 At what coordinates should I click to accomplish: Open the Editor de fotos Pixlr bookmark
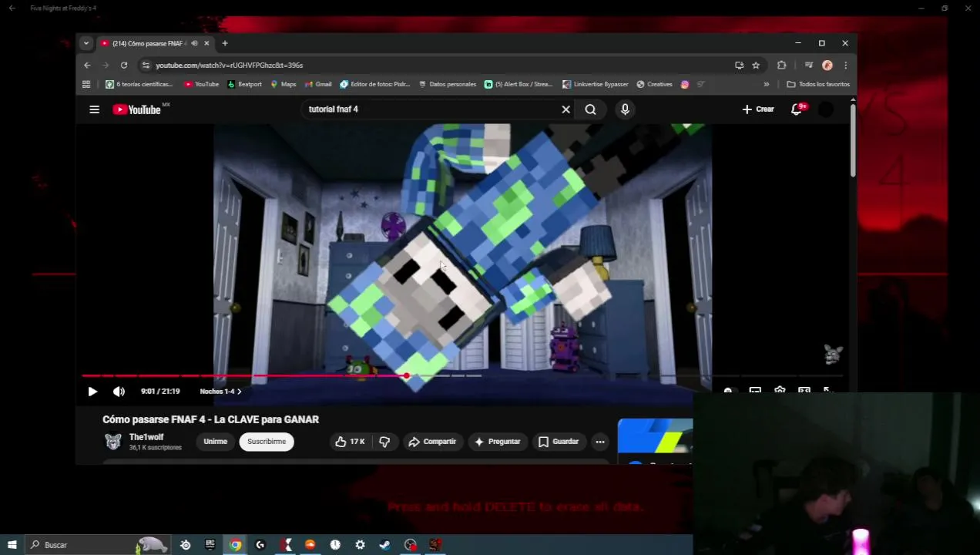374,84
